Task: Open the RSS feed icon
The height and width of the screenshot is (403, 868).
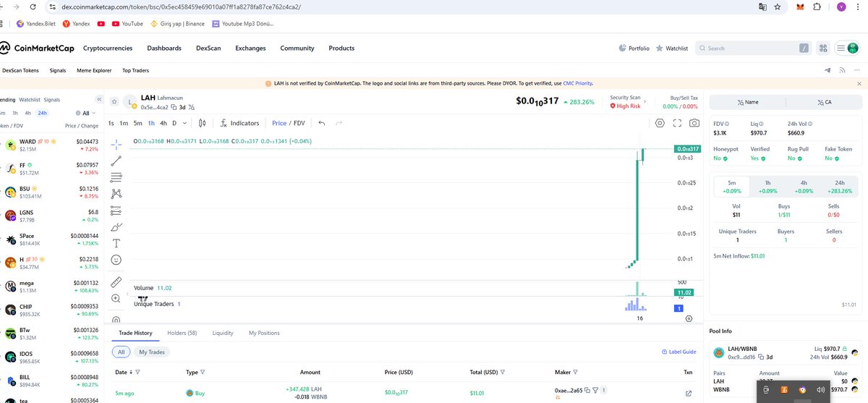Action: (843, 70)
